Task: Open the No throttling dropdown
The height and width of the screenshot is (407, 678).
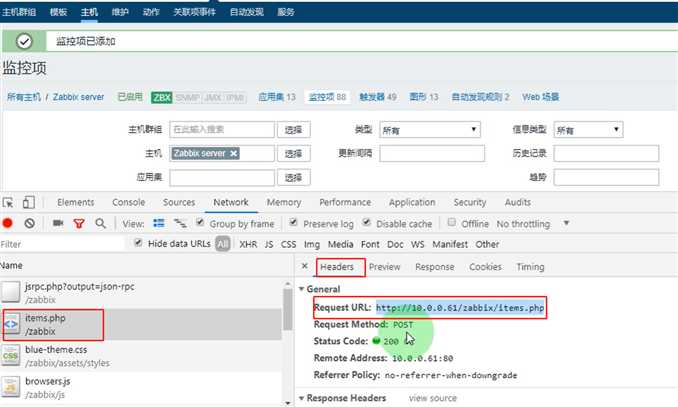Action: coord(533,224)
